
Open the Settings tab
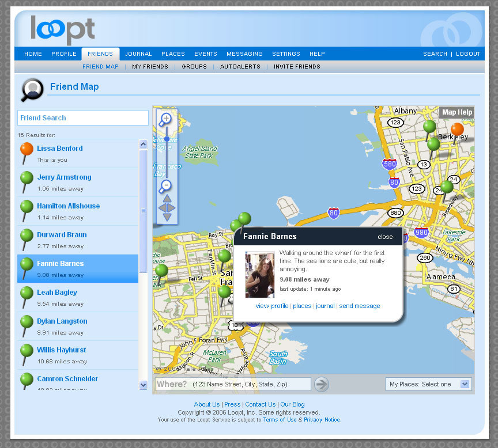coord(286,54)
